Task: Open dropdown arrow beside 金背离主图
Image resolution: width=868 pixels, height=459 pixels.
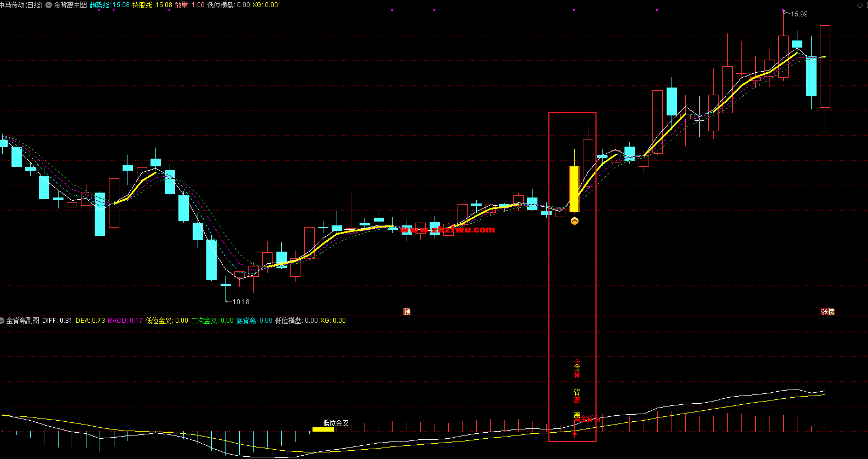Action: [49, 5]
